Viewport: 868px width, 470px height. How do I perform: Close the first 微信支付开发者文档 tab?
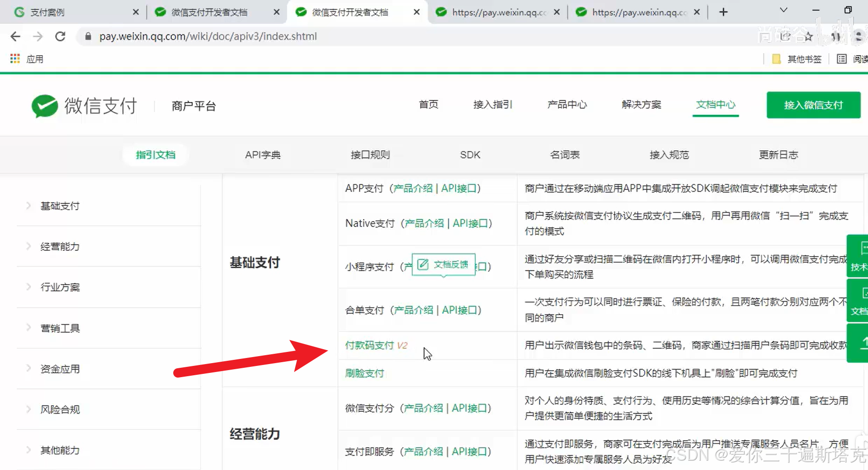pyautogui.click(x=276, y=12)
